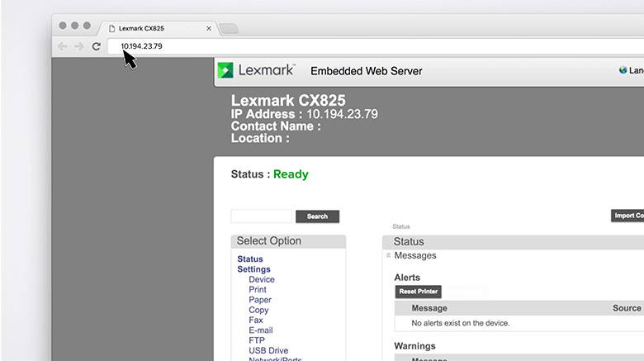This screenshot has height=361, width=644.
Task: Click the Import Configuration button
Action: 627,216
